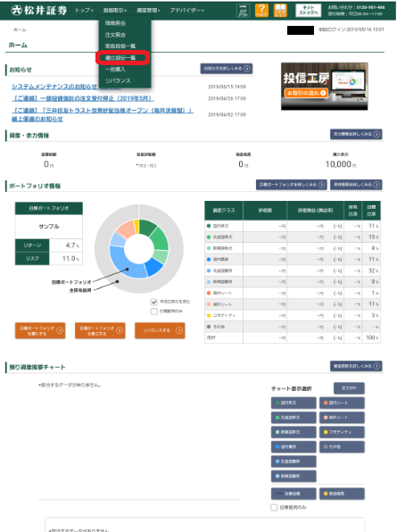The height and width of the screenshot is (532, 397).
Task: Open the システムメンテナンスのお知らせ link
Action: tap(54, 87)
